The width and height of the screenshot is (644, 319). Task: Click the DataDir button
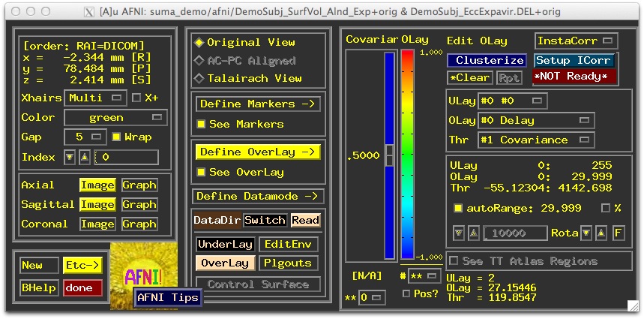point(217,221)
